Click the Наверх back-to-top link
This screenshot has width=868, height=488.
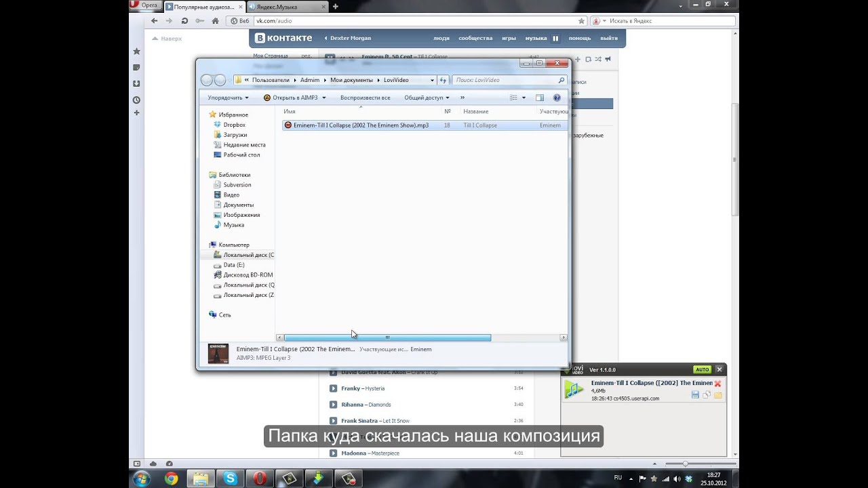[x=167, y=39]
